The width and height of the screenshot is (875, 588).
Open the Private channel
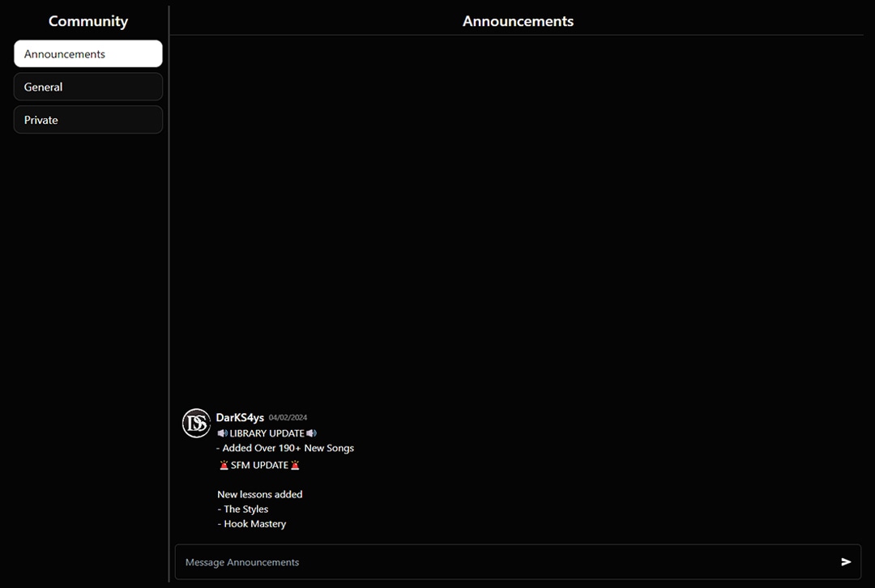[x=88, y=120]
